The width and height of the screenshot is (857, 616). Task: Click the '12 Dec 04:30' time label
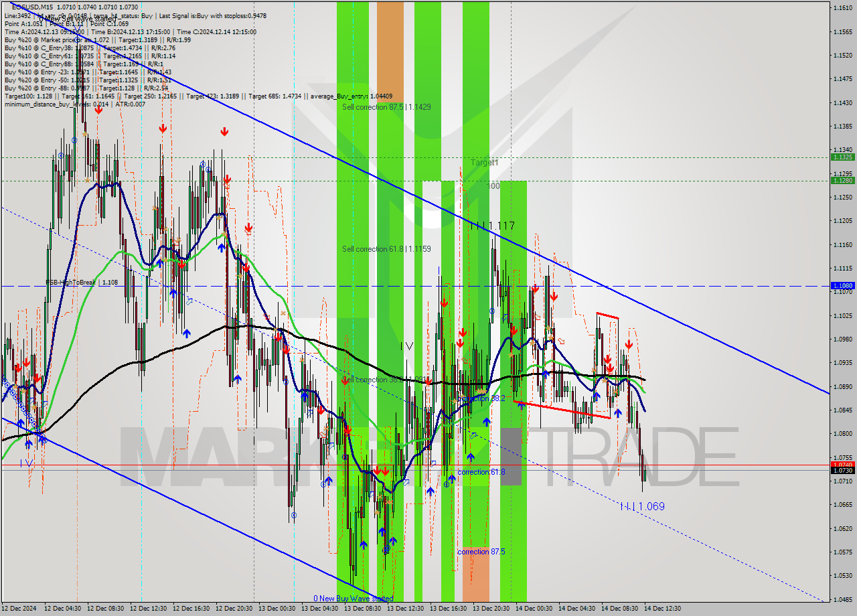coord(63,609)
